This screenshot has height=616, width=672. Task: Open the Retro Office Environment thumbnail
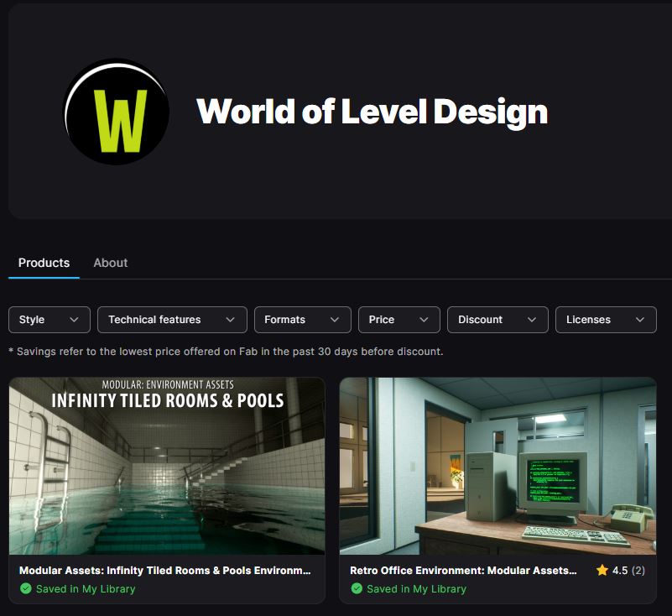click(497, 466)
